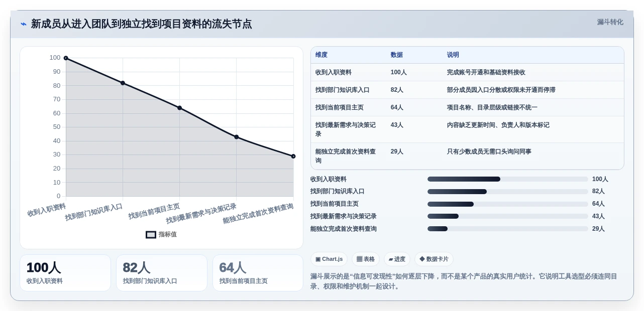The image size is (644, 311).
Task: Click the 收到入职资料 progress bar
Action: [x=508, y=179]
